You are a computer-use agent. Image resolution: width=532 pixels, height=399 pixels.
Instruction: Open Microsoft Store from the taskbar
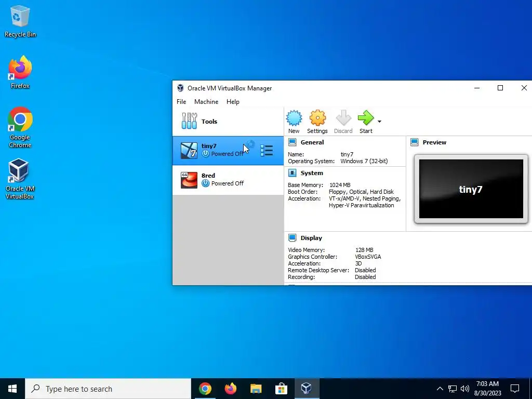pos(281,389)
